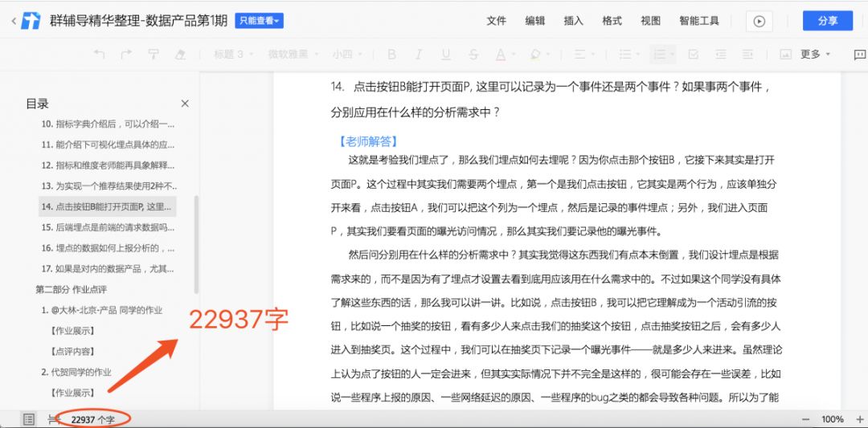Expand the 更多 toolbar dropdown
Viewport: 868px width, 428px height.
[x=816, y=54]
